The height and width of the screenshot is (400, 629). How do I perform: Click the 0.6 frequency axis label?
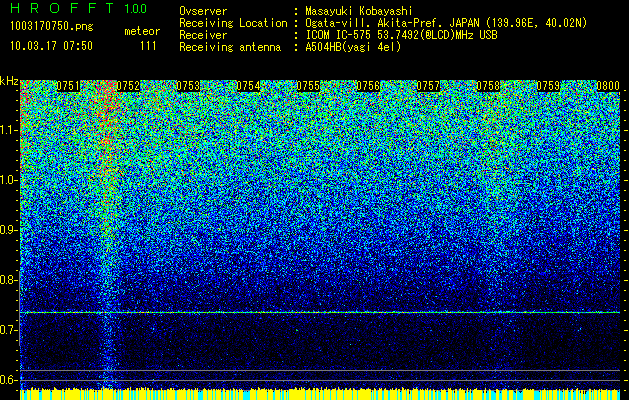tap(9, 380)
